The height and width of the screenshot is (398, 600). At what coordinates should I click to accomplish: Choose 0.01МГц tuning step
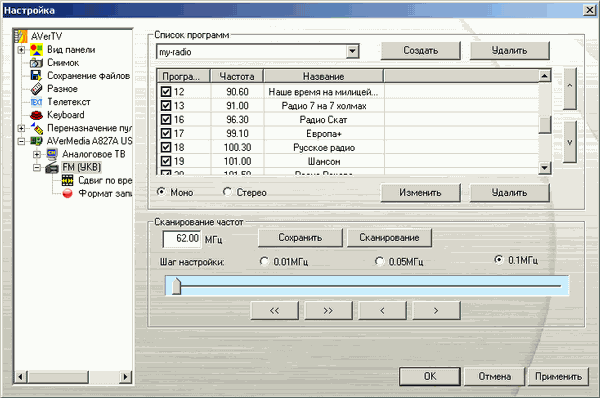coord(264,261)
